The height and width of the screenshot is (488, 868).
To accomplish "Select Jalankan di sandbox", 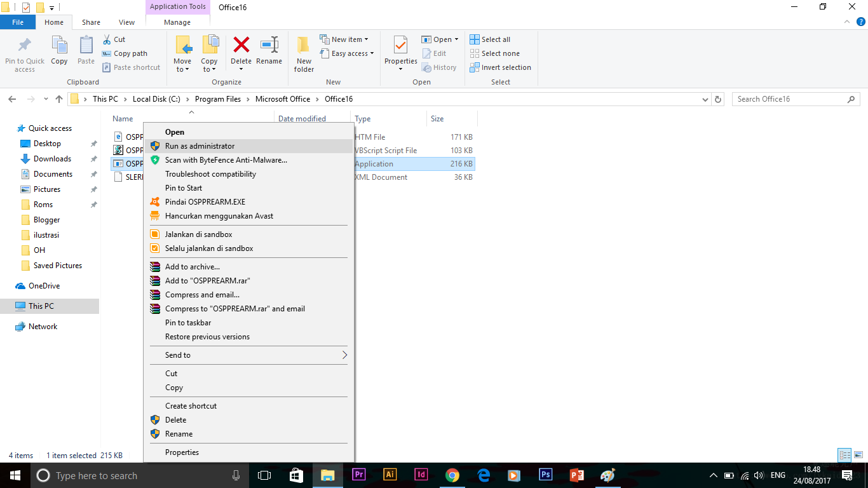I will tap(248, 234).
